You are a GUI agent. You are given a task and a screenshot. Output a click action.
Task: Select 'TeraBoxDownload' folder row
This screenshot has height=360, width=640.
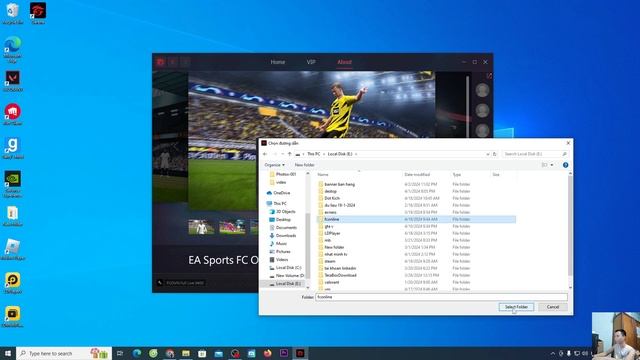click(x=416, y=275)
